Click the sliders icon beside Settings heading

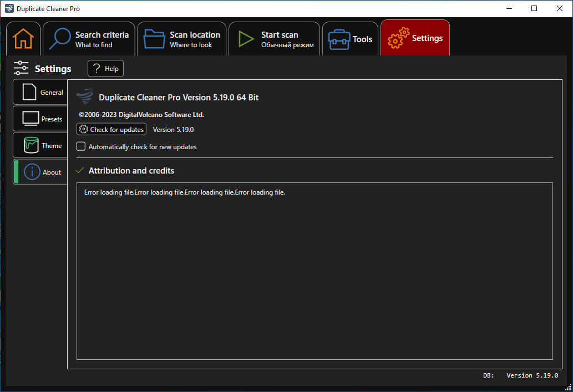coord(21,68)
